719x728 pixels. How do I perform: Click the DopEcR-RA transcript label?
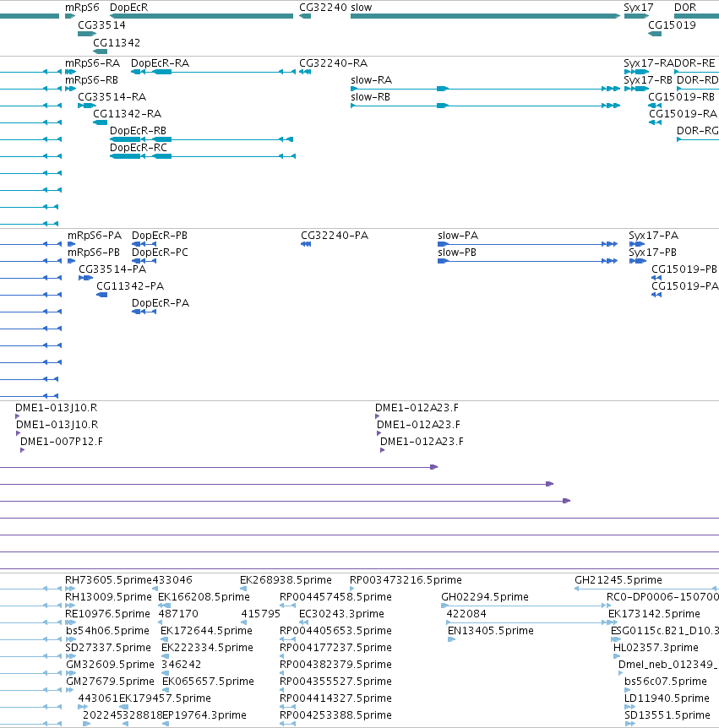click(x=161, y=63)
